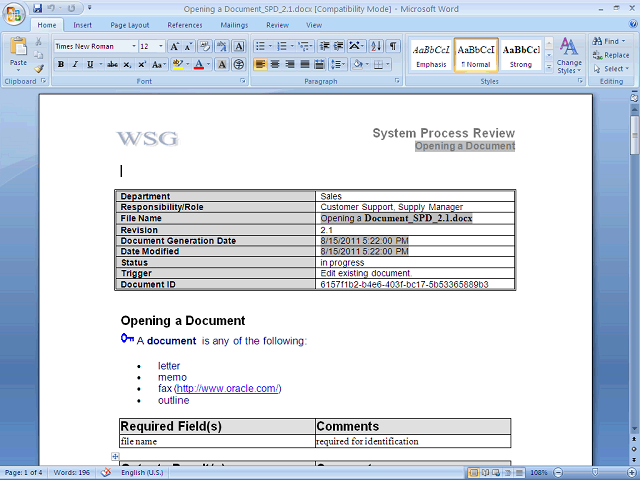640x480 pixels.
Task: Open Font dialog box launcher
Action: click(243, 81)
